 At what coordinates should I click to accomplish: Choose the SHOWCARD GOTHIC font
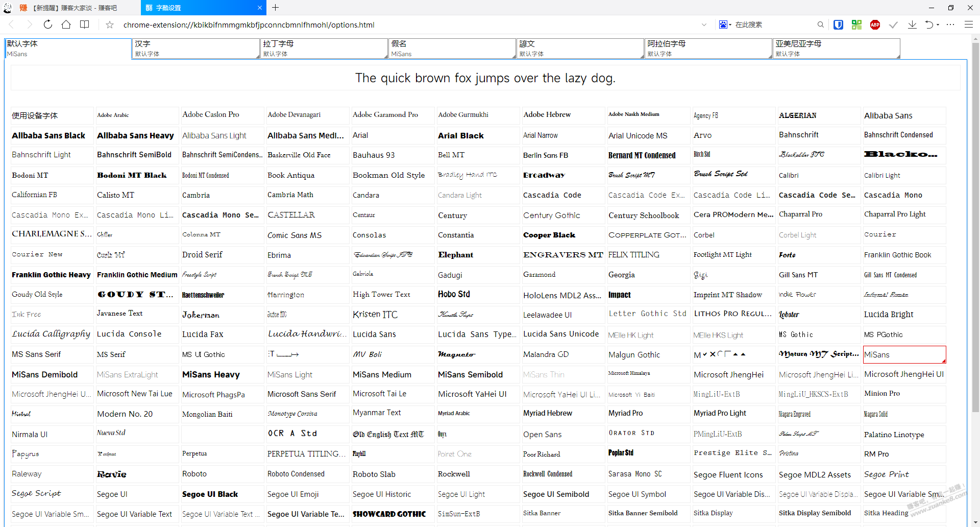click(393, 514)
